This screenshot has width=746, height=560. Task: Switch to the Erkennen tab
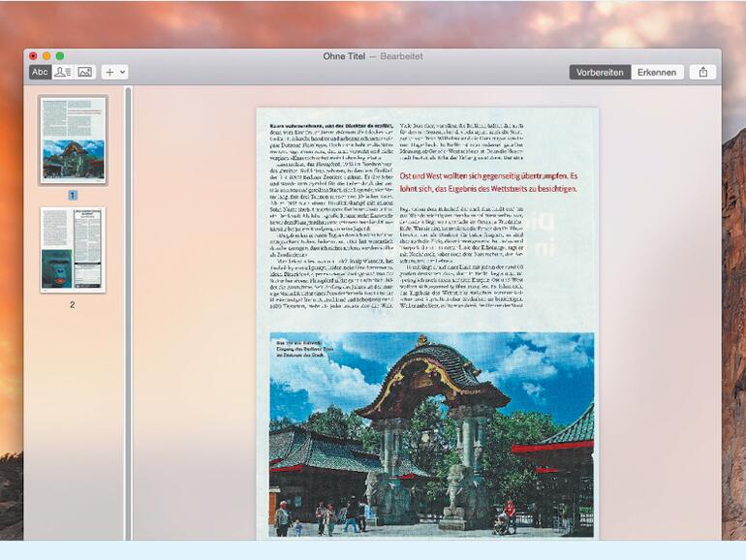click(657, 72)
